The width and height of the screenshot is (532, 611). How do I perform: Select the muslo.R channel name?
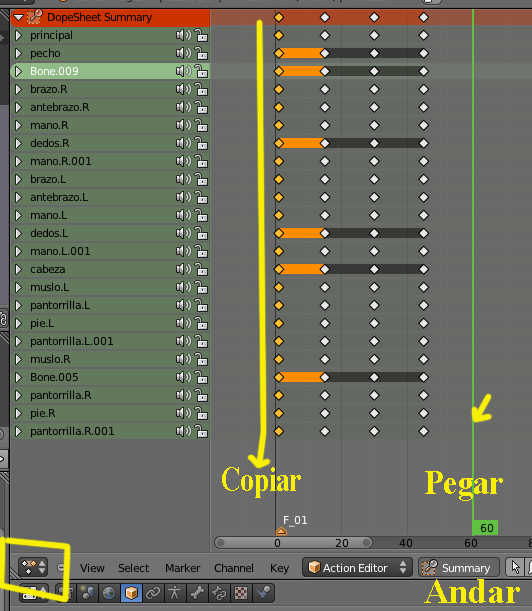(x=50, y=359)
